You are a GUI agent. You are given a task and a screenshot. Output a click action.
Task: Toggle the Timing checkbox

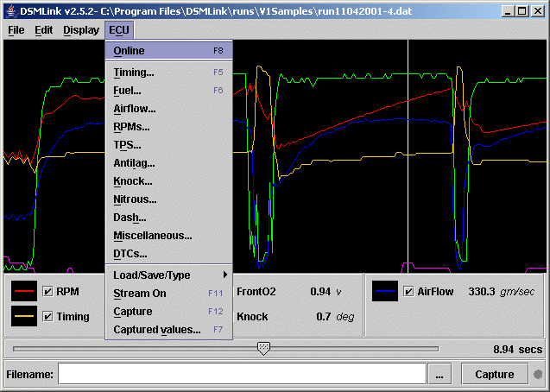coord(48,317)
